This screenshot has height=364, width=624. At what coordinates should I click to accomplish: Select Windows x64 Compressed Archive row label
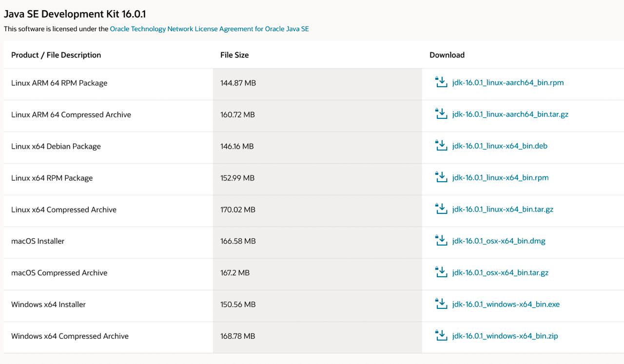click(x=70, y=336)
